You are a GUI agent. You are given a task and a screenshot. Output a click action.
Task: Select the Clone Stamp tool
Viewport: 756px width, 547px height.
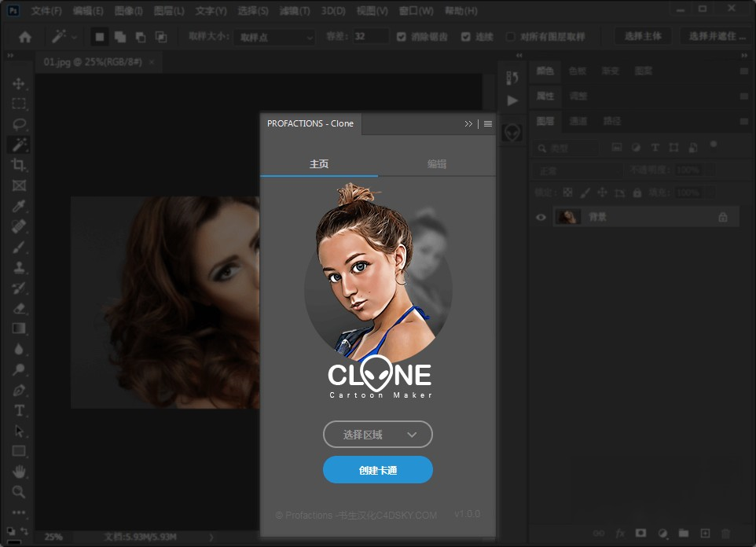point(19,267)
